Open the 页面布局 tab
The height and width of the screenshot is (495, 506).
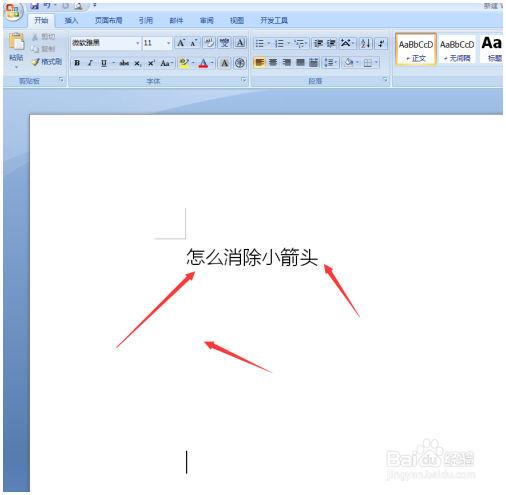(x=109, y=20)
